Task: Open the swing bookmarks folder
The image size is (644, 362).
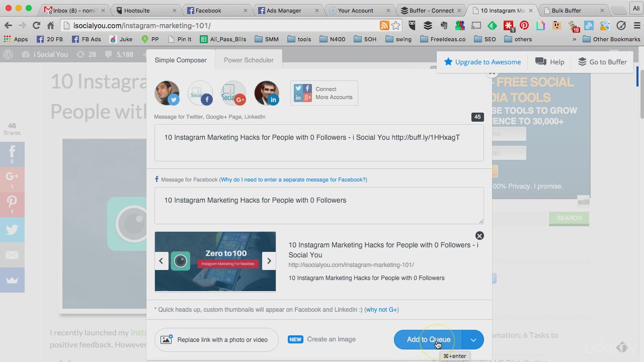Action: [x=398, y=39]
